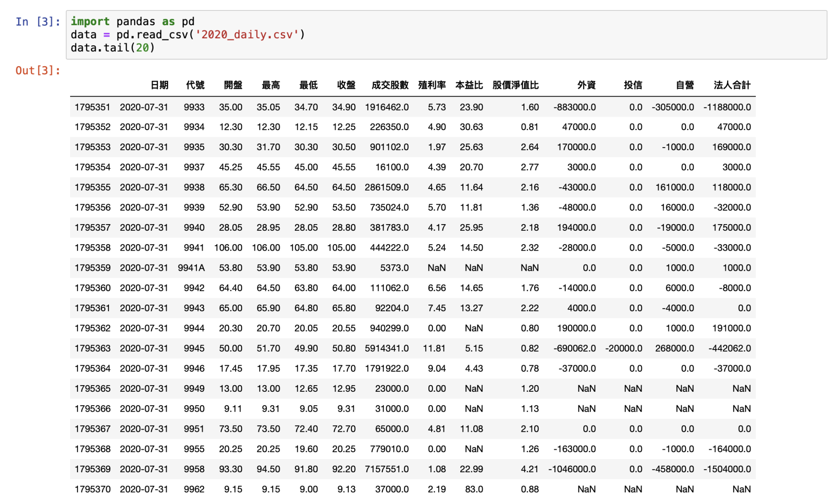Click the 殖利率 column header
Image resolution: width=836 pixels, height=504 pixels.
point(432,85)
